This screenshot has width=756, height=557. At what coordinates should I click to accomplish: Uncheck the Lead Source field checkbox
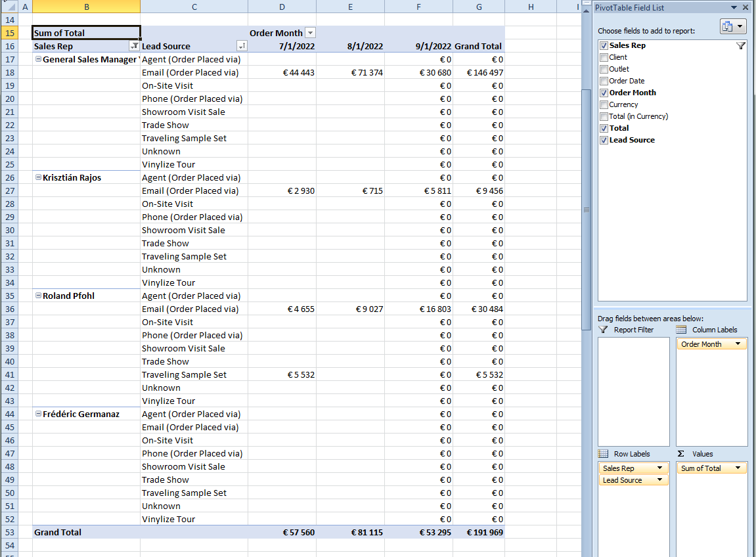click(x=604, y=140)
